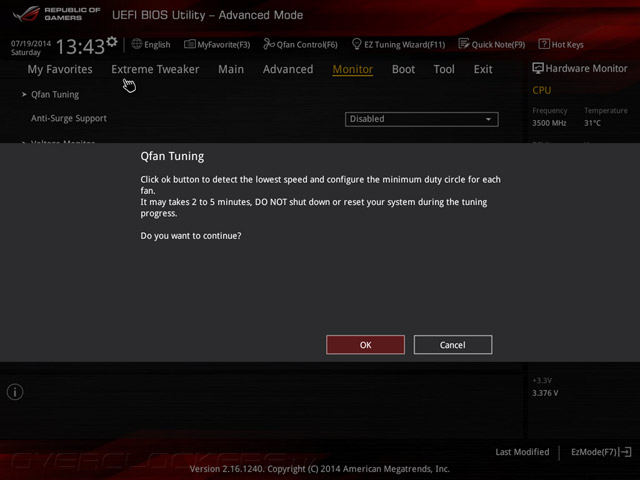Switch to EzMode(F7)
Screen dimensions: 640x480
point(601,452)
